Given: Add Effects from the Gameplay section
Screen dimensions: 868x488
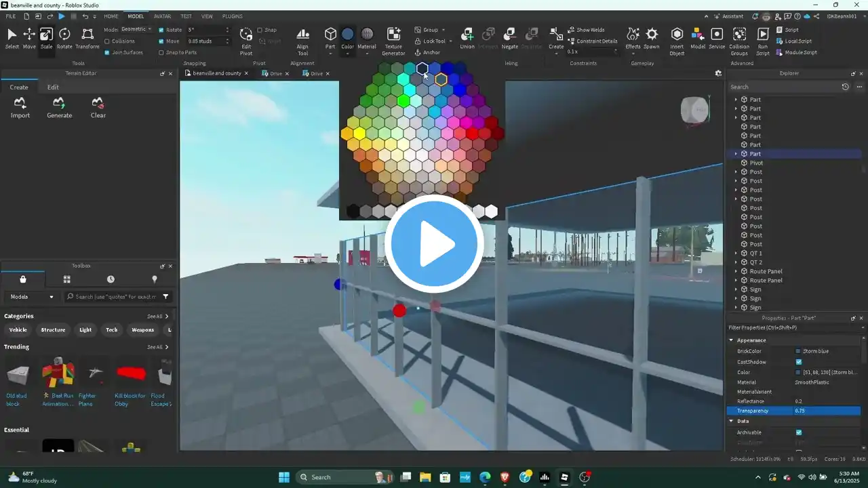Looking at the screenshot, I should click(633, 39).
